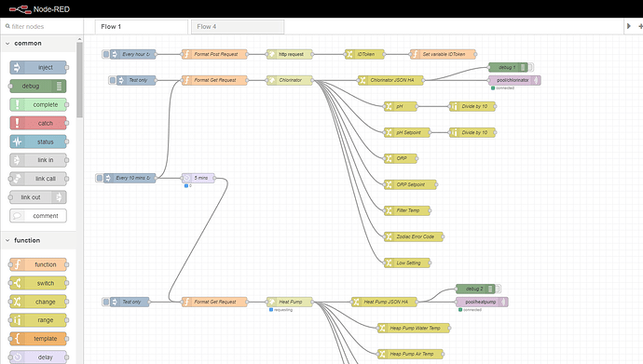Click the filter nodes search field
Image resolution: width=643 pixels, height=364 pixels.
(x=42, y=27)
